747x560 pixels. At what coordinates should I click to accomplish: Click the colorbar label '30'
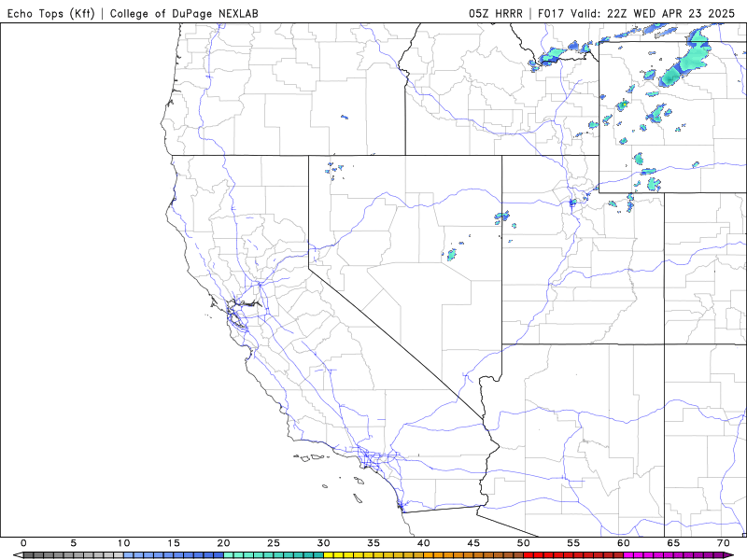323,543
